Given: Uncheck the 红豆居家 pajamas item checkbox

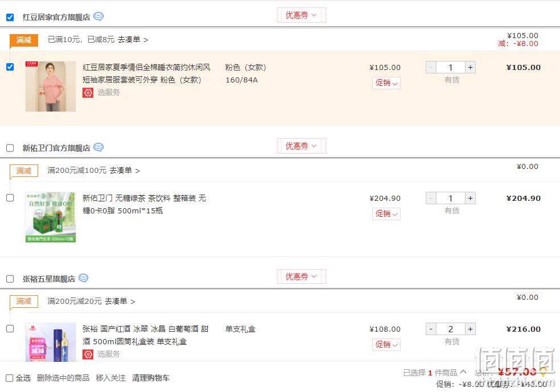Looking at the screenshot, I should pyautogui.click(x=10, y=67).
